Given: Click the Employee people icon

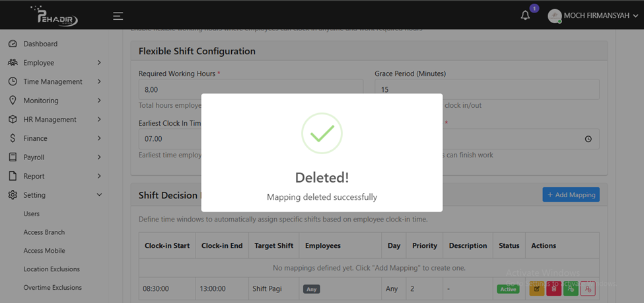Looking at the screenshot, I should click(13, 62).
